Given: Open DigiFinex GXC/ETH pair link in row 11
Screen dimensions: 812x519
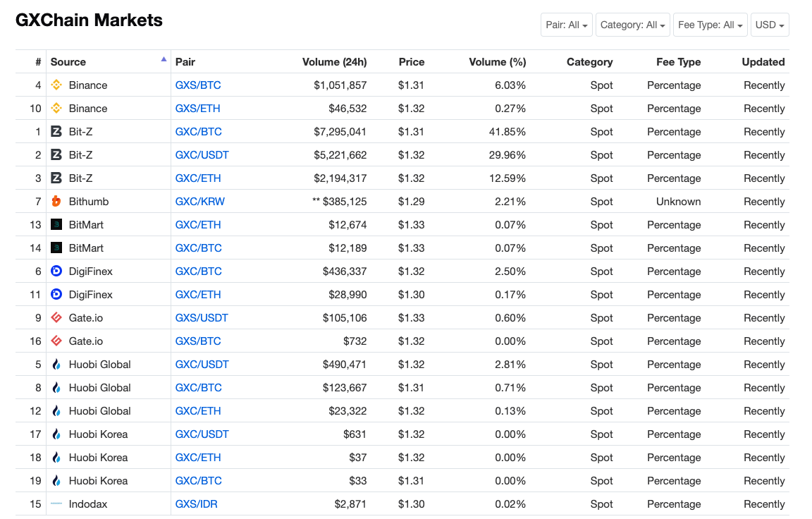Looking at the screenshot, I should 198,294.
